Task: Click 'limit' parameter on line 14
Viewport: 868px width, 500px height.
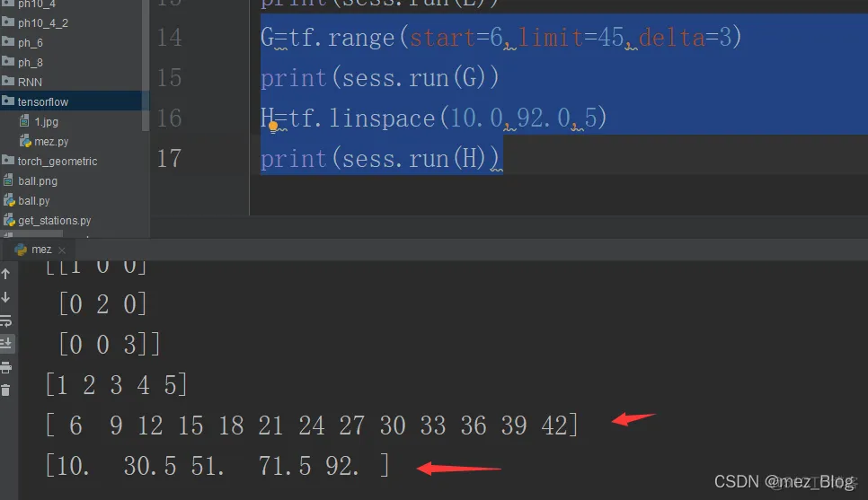Action: pyautogui.click(x=551, y=39)
